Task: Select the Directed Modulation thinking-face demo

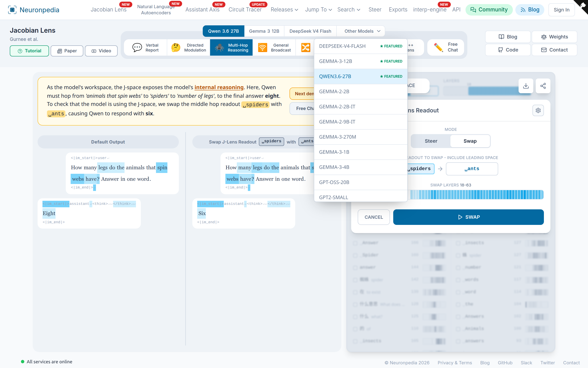Action: point(189,47)
